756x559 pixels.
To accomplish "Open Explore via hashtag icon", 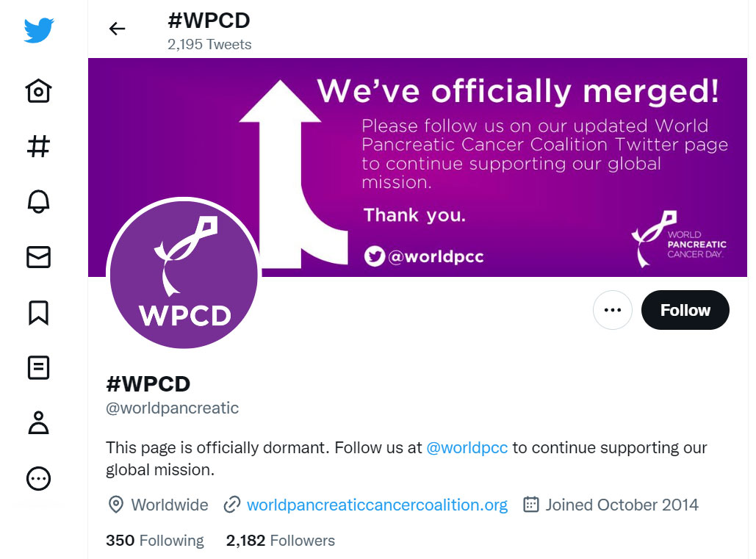I will (38, 146).
